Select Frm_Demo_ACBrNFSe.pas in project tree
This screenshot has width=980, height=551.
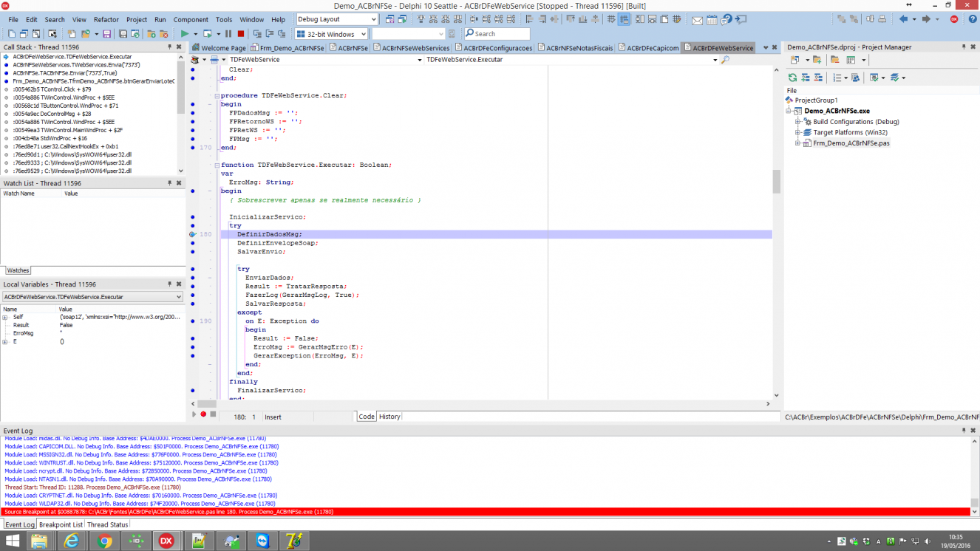click(851, 143)
